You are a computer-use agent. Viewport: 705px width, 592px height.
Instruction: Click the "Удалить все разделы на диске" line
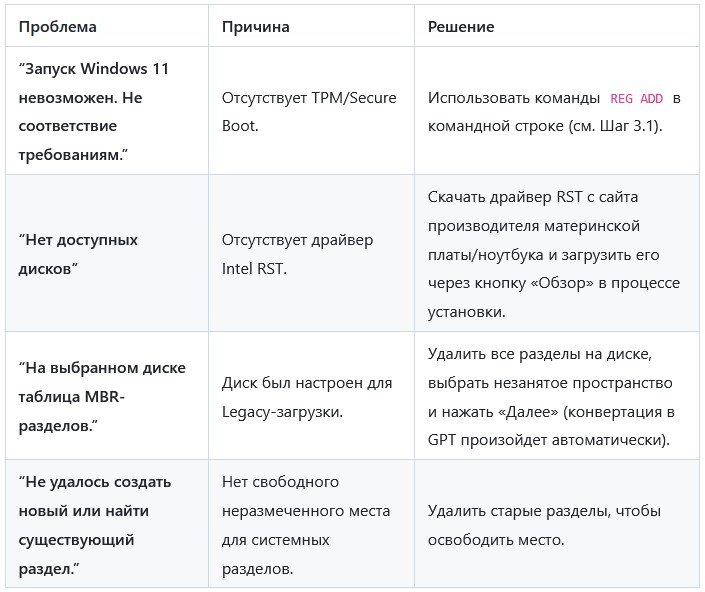click(x=538, y=353)
